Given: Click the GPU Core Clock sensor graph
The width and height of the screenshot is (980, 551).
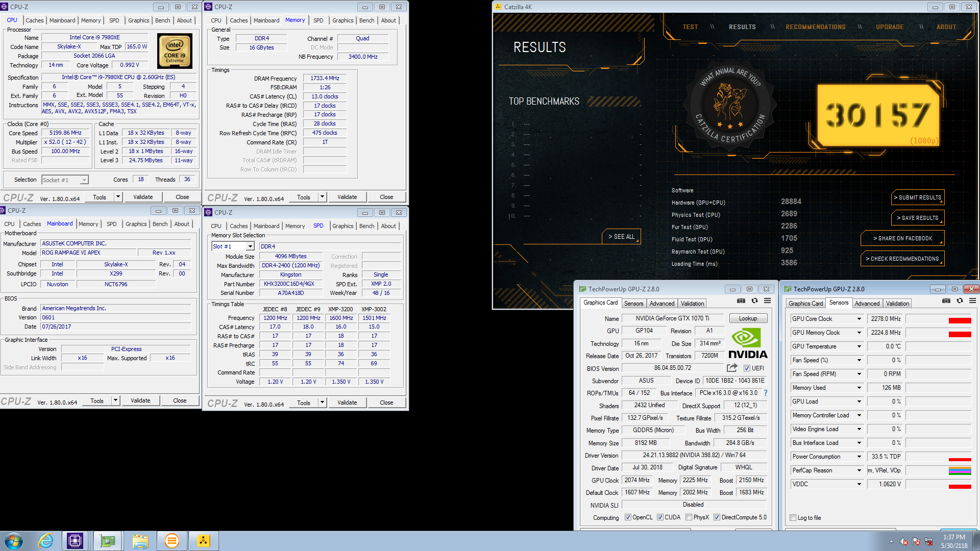Looking at the screenshot, I should (x=939, y=319).
